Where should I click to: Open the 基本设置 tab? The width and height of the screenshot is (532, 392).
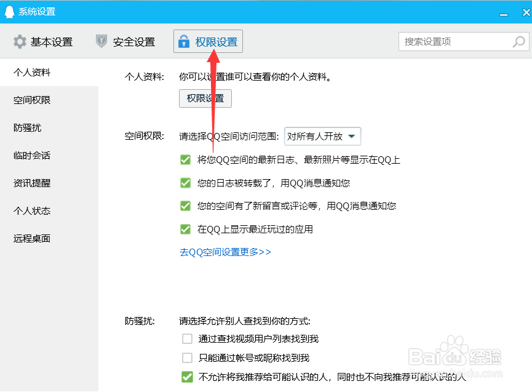[43, 42]
